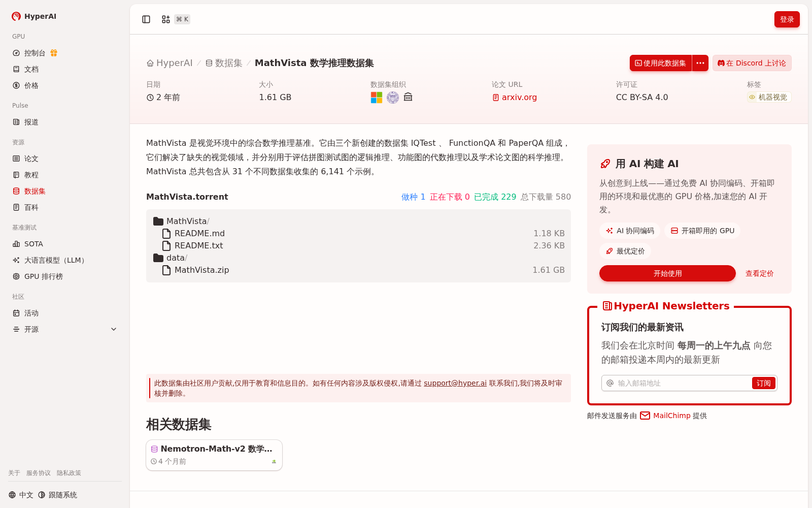Click the HyperAI Newsletters heading icon
Image resolution: width=812 pixels, height=508 pixels.
pos(607,306)
